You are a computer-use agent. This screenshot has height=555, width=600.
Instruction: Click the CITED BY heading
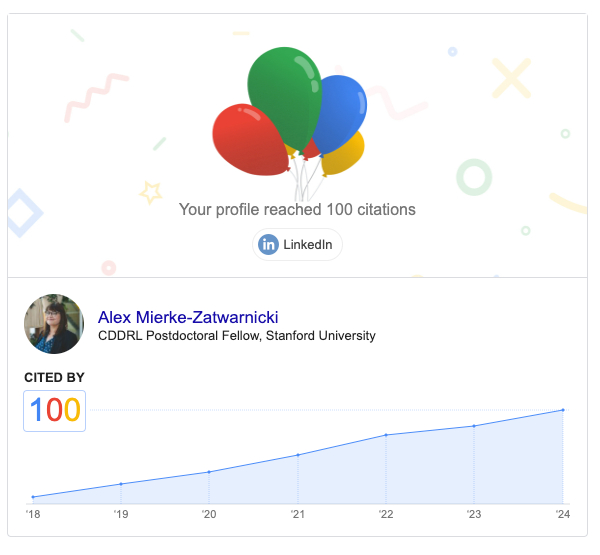click(54, 377)
